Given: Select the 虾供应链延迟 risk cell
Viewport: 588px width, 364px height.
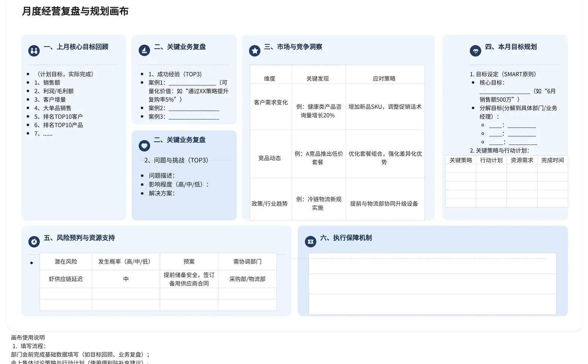Looking at the screenshot, I should [65, 279].
